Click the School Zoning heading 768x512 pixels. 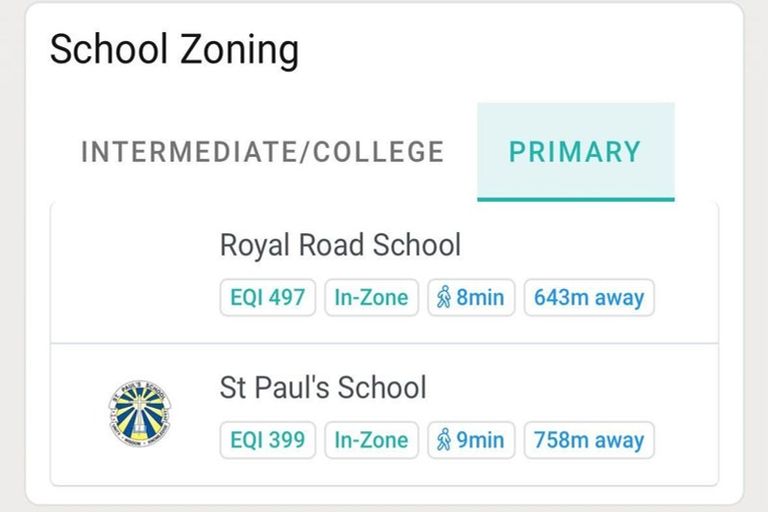(x=174, y=49)
